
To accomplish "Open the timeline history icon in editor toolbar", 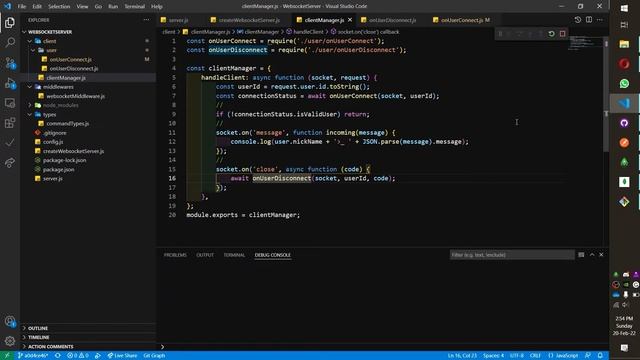I will [578, 20].
